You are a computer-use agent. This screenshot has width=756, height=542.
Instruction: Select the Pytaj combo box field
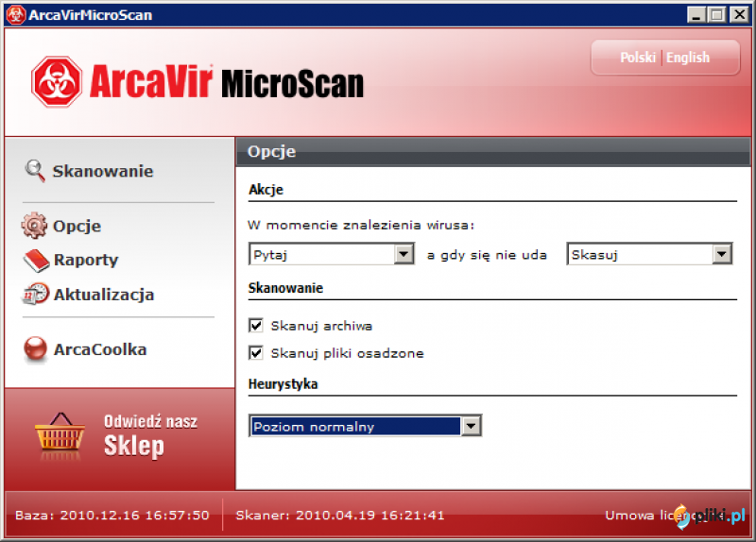(x=332, y=254)
